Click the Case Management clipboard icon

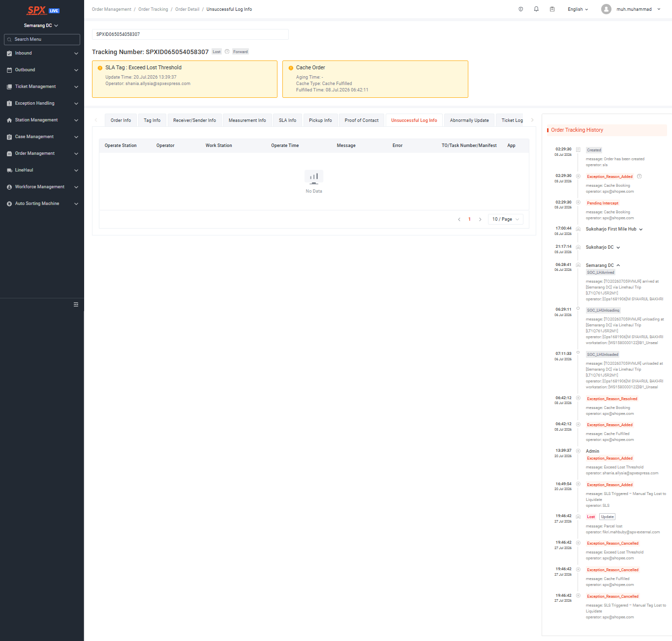(x=9, y=137)
